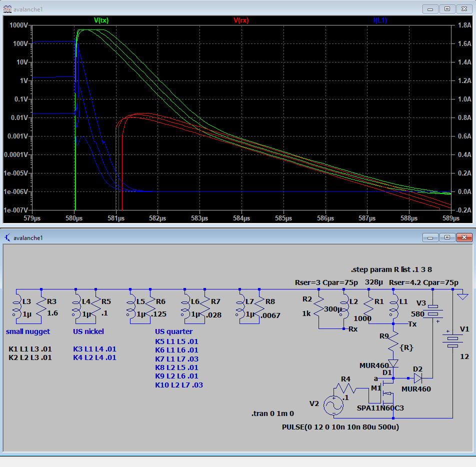Click the green V(tx) trace label

point(101,20)
